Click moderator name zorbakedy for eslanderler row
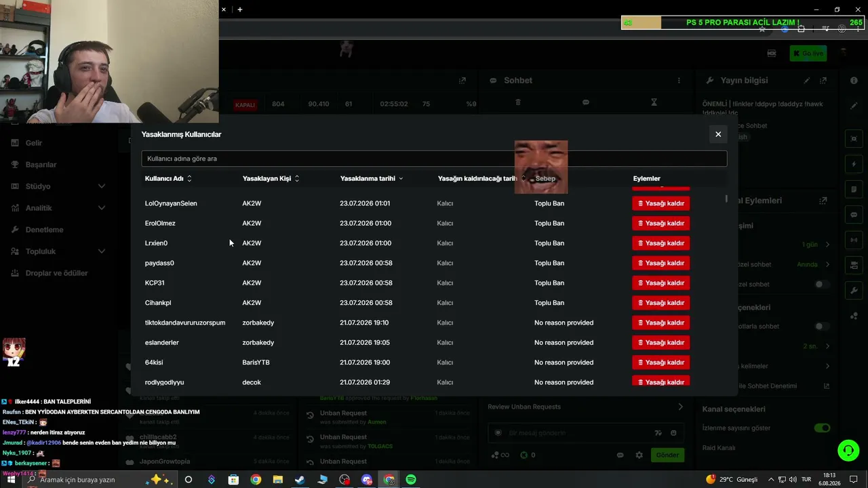868x488 pixels. point(258,342)
